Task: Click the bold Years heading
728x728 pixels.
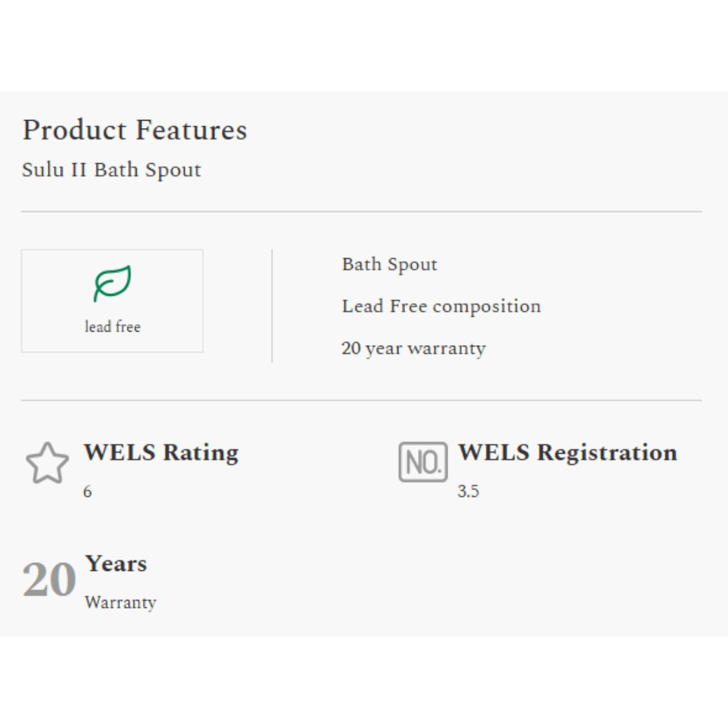Action: click(116, 564)
